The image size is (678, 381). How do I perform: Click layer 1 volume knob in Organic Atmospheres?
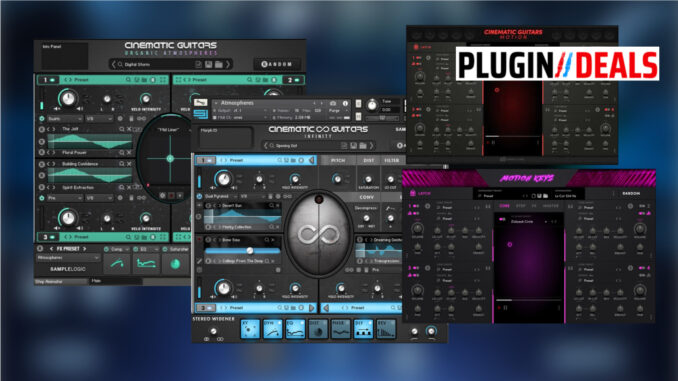68,99
